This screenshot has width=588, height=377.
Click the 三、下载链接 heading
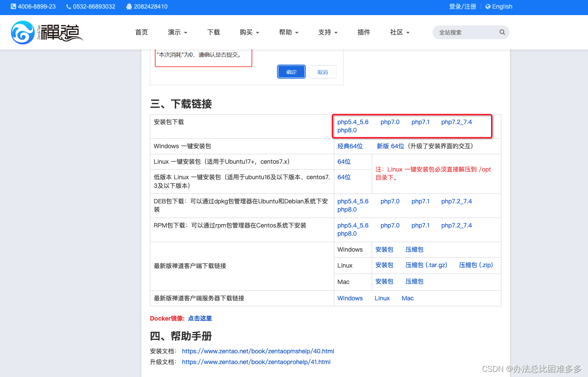181,104
